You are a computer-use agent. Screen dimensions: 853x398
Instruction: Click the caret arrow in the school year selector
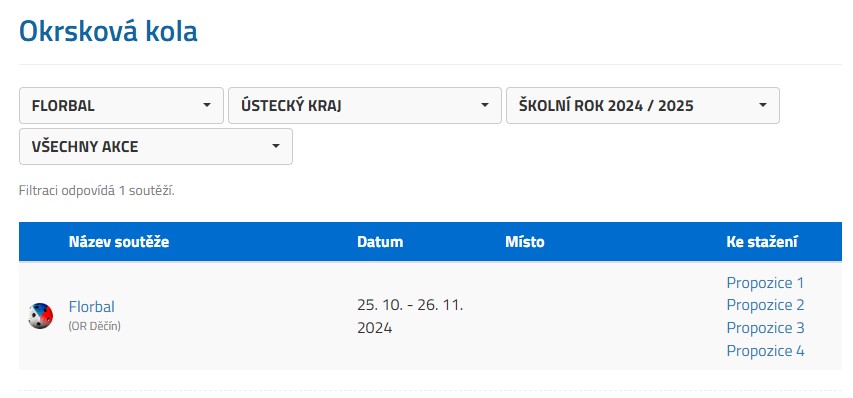[763, 105]
